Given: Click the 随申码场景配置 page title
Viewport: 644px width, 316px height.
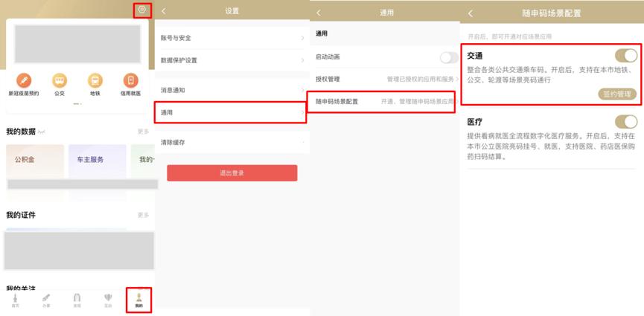Looking at the screenshot, I should click(x=552, y=13).
